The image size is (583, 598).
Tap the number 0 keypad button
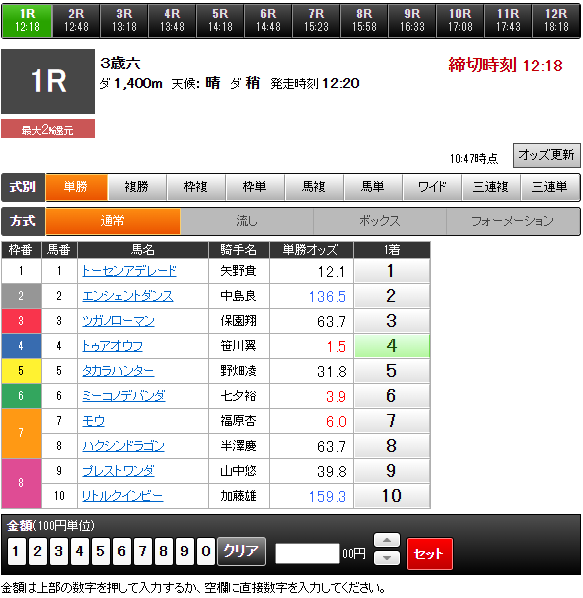point(206,551)
